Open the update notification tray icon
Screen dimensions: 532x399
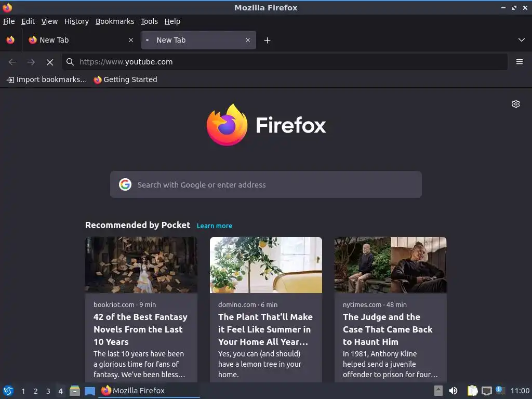tap(499, 390)
